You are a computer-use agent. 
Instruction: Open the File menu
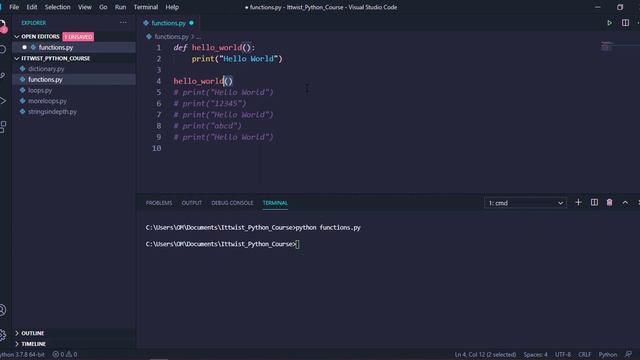[14, 7]
